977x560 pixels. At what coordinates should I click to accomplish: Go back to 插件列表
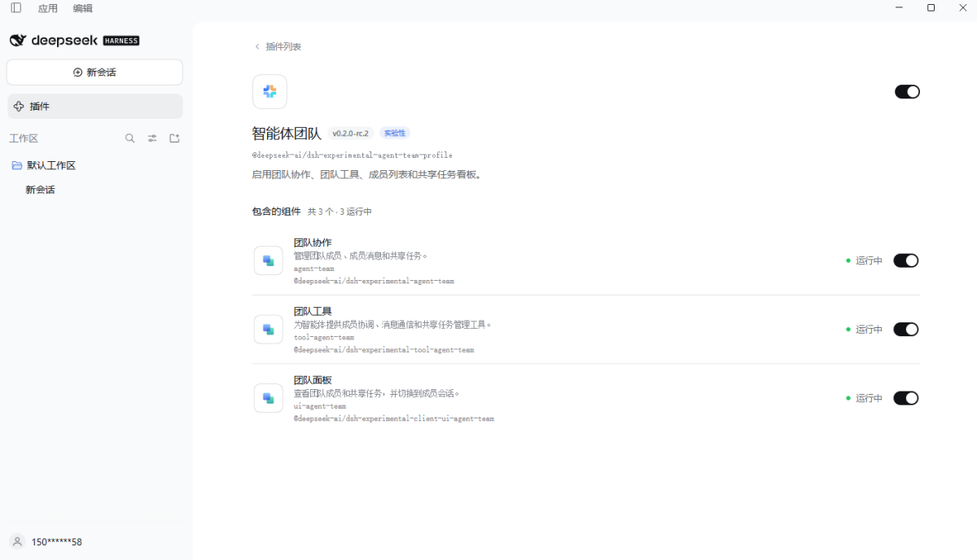[283, 46]
